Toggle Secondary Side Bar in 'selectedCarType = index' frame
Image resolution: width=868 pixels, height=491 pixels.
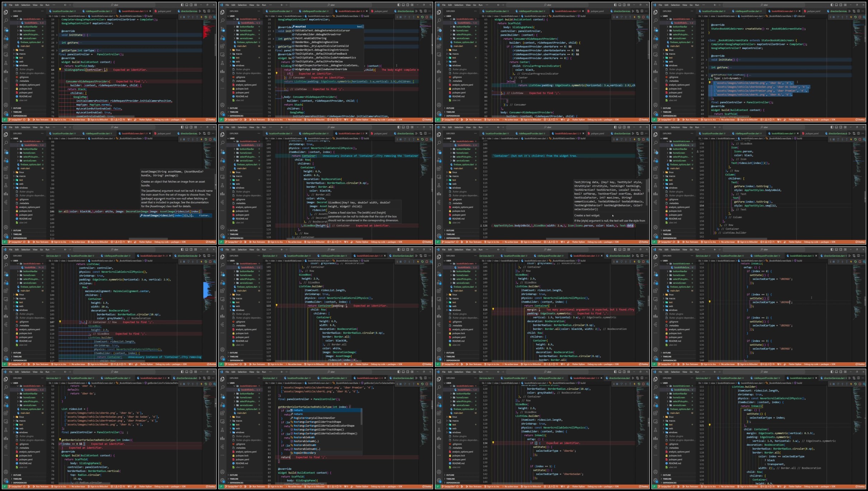pos(841,372)
